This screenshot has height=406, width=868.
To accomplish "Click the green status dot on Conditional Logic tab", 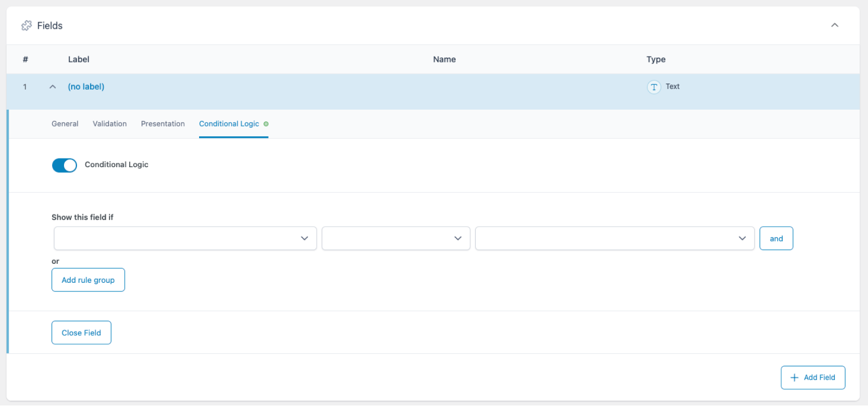I will (x=266, y=124).
